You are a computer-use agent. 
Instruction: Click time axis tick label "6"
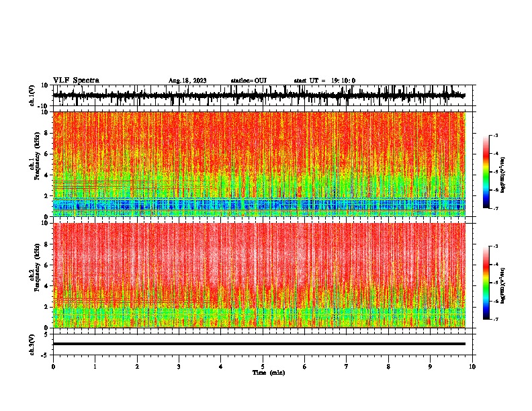point(305,367)
